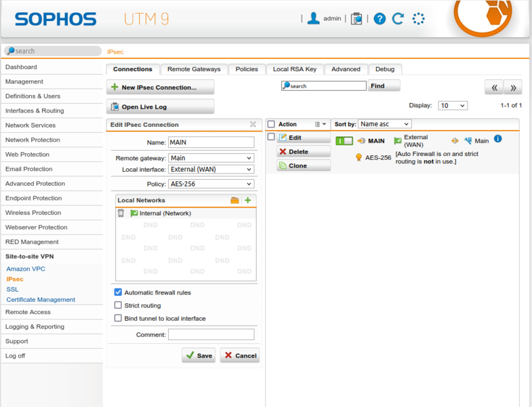Click into the Comment text field

pyautogui.click(x=211, y=334)
